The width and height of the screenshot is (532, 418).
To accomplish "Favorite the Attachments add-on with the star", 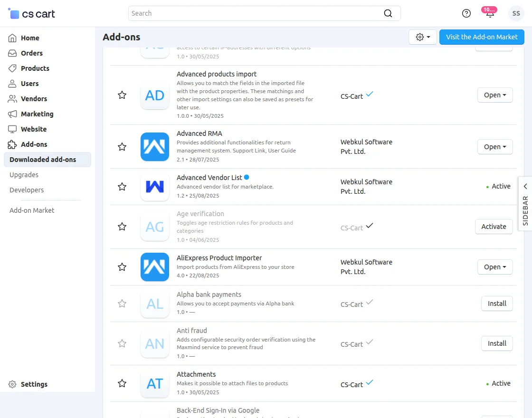I will 122,383.
